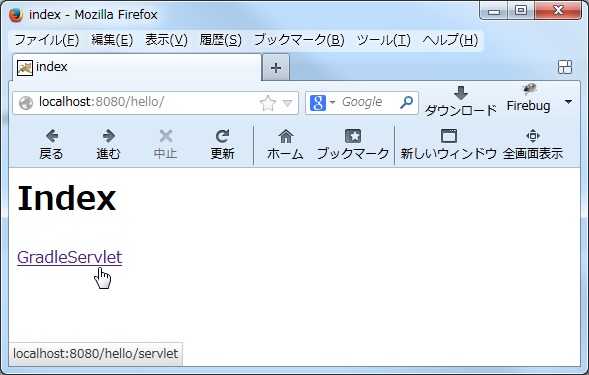Open the 表示(V) menu
This screenshot has width=589, height=375.
[x=166, y=40]
